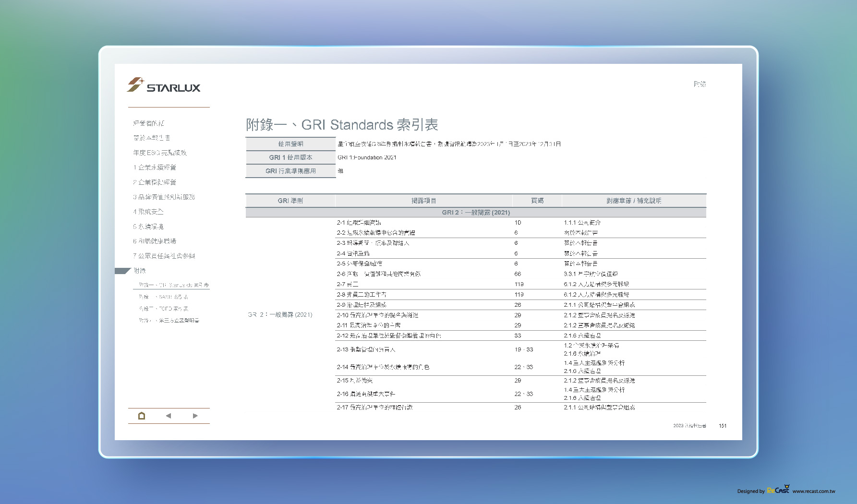
Task: Click disclosure item 2-1 in the table
Action: click(359, 223)
